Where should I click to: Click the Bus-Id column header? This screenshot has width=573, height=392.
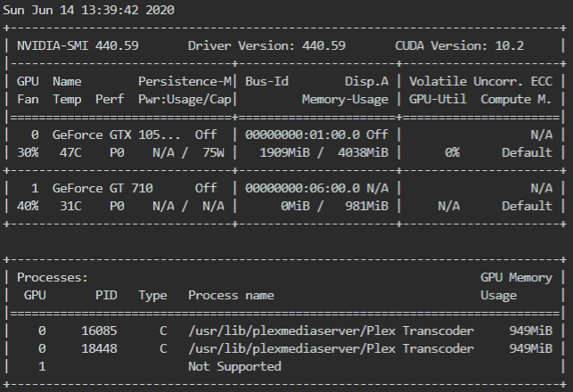tap(266, 81)
